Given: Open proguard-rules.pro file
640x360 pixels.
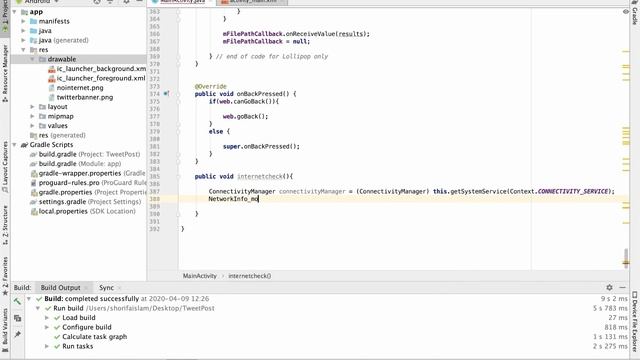Looking at the screenshot, I should pos(92,183).
